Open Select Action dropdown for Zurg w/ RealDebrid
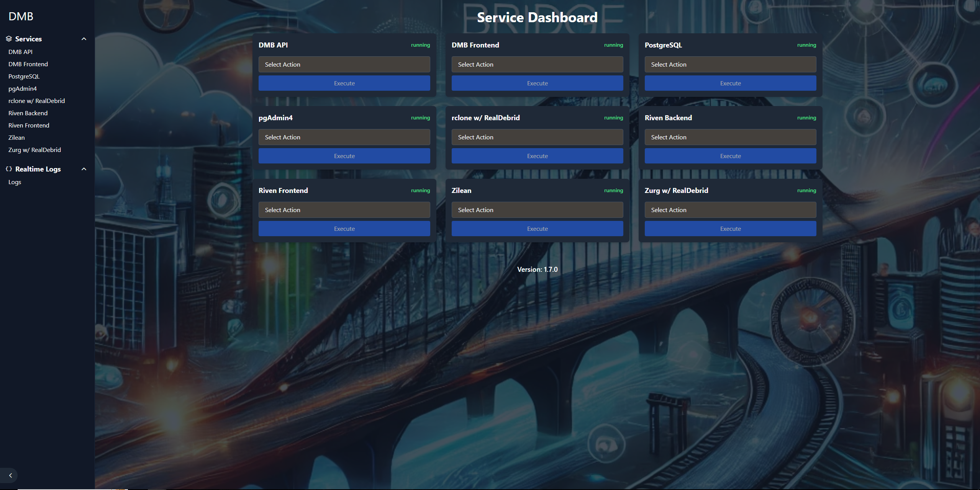Image resolution: width=980 pixels, height=490 pixels. click(730, 210)
